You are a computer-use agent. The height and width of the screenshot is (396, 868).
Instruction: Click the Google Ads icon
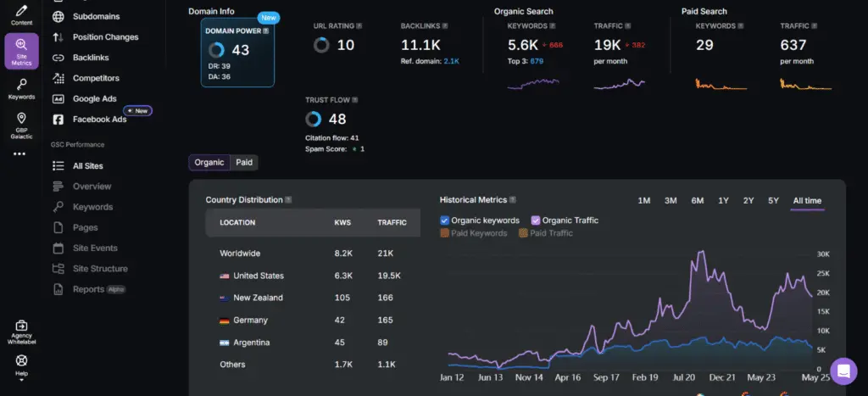pyautogui.click(x=58, y=98)
